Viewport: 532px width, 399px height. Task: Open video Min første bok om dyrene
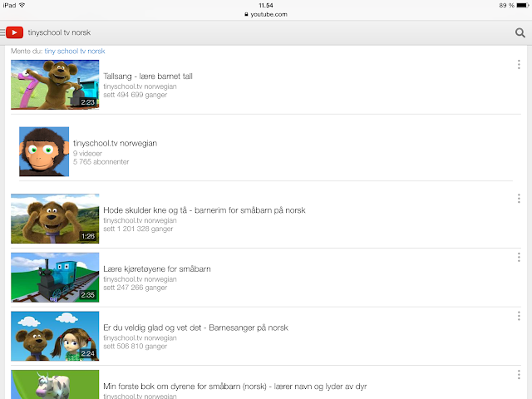point(234,386)
